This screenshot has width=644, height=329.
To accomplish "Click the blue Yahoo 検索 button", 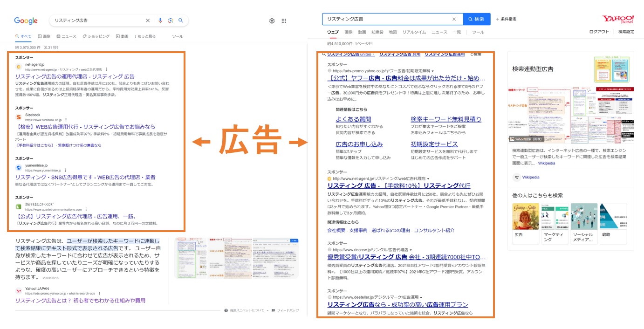I will [x=477, y=19].
